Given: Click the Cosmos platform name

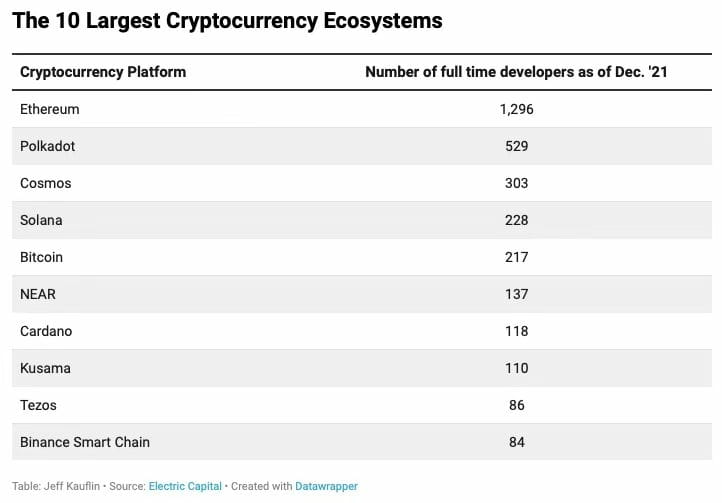Looking at the screenshot, I should coord(46,183).
